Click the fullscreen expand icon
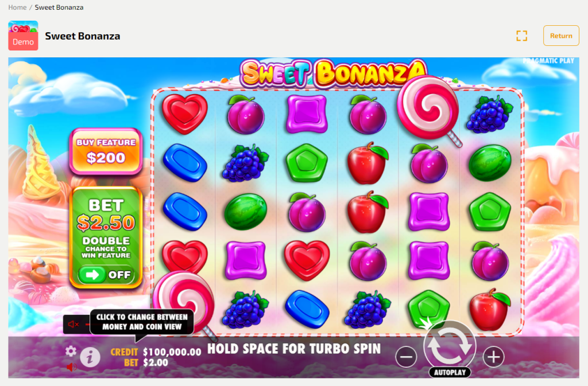 (521, 36)
